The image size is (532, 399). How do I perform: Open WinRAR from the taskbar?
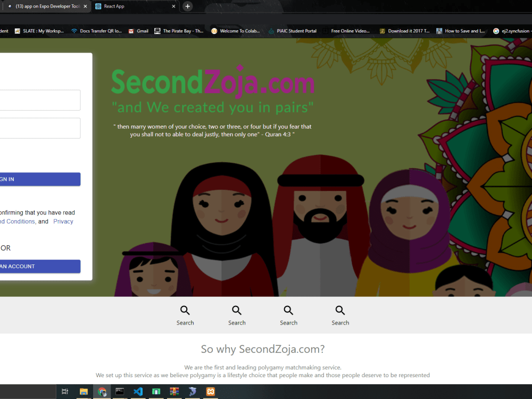click(x=174, y=392)
